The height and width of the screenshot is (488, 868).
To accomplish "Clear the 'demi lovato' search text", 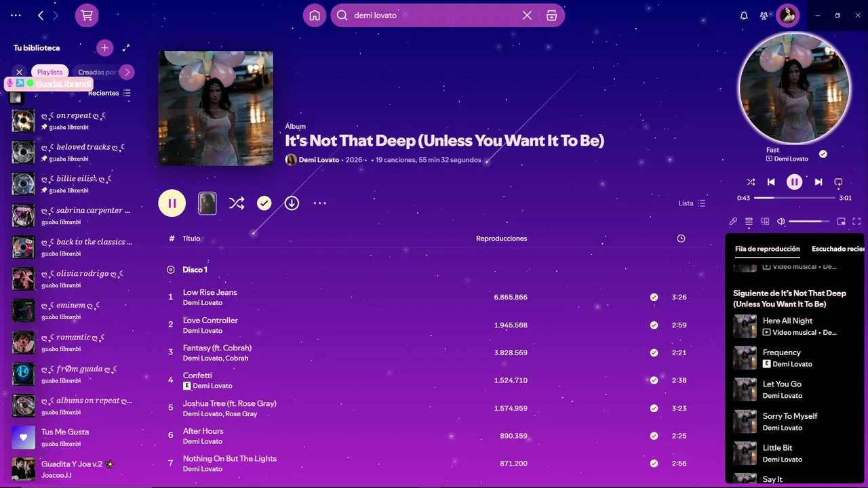I will pos(527,15).
